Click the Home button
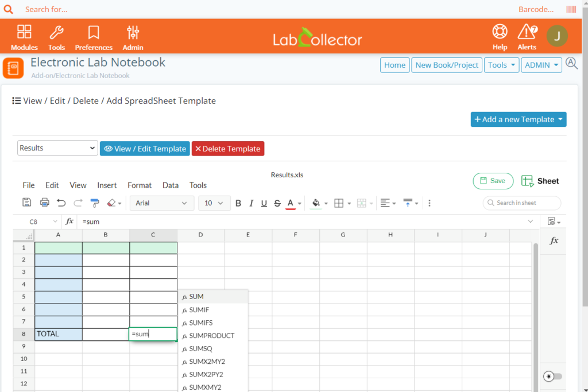The image size is (588, 392). [x=394, y=65]
